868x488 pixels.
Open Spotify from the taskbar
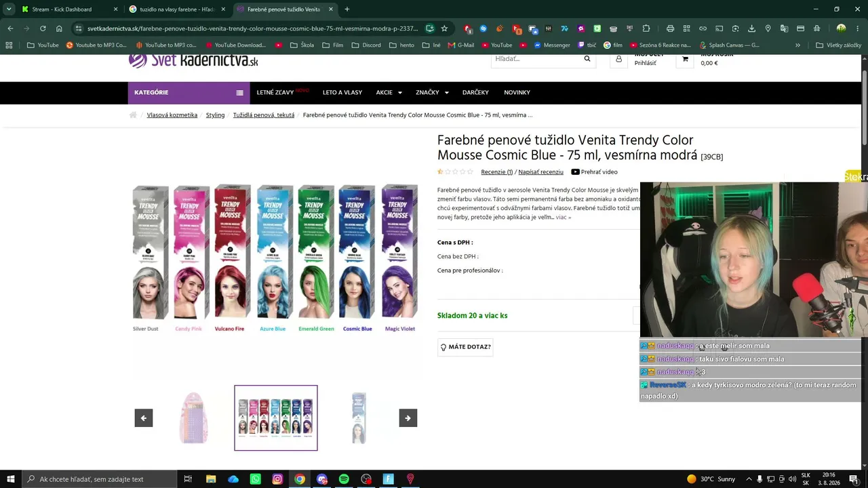[x=344, y=479]
